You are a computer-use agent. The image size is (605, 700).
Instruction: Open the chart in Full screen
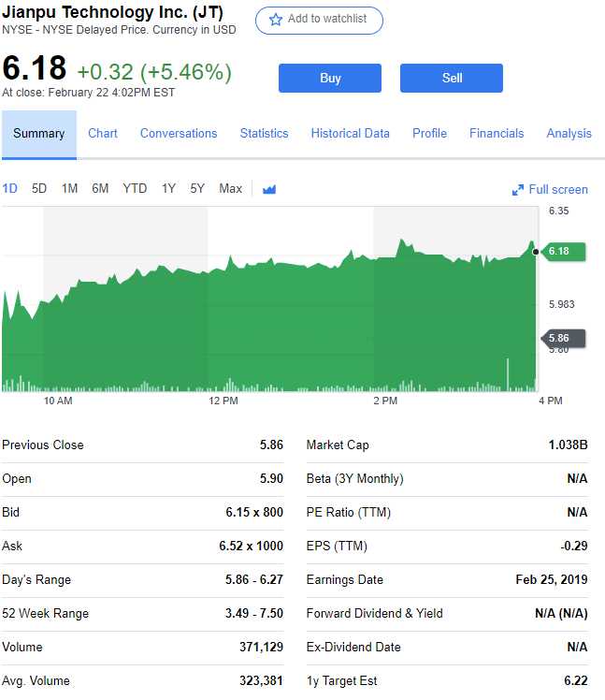pos(550,190)
